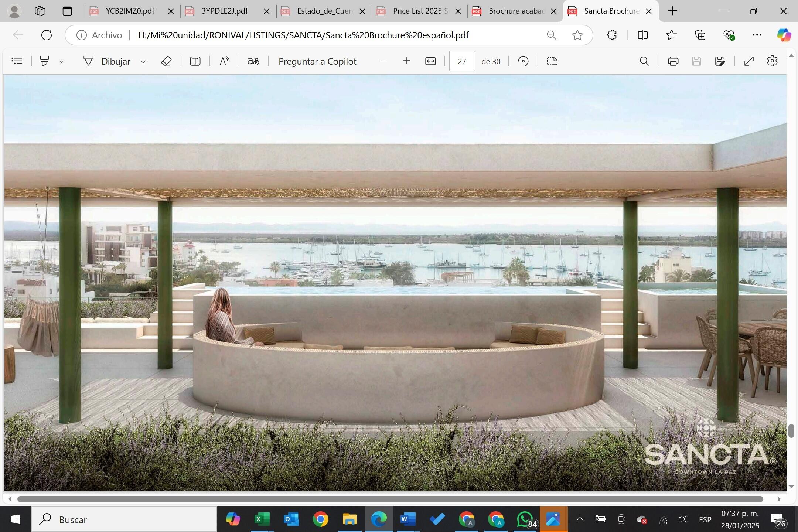This screenshot has width=798, height=532.
Task: Show hidden system tray icons chevron
Action: pyautogui.click(x=580, y=519)
